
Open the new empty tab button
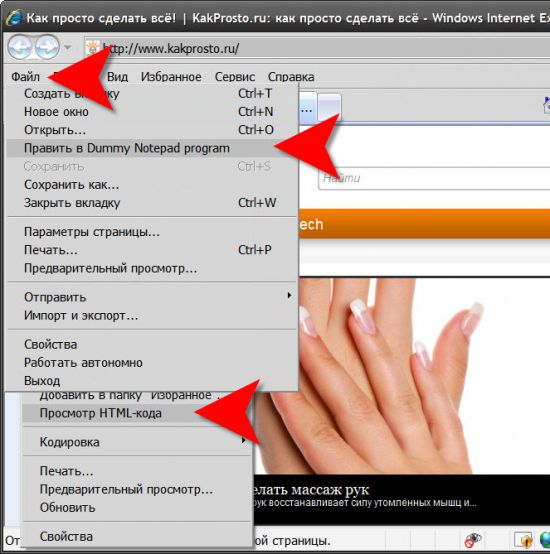coord(329,108)
